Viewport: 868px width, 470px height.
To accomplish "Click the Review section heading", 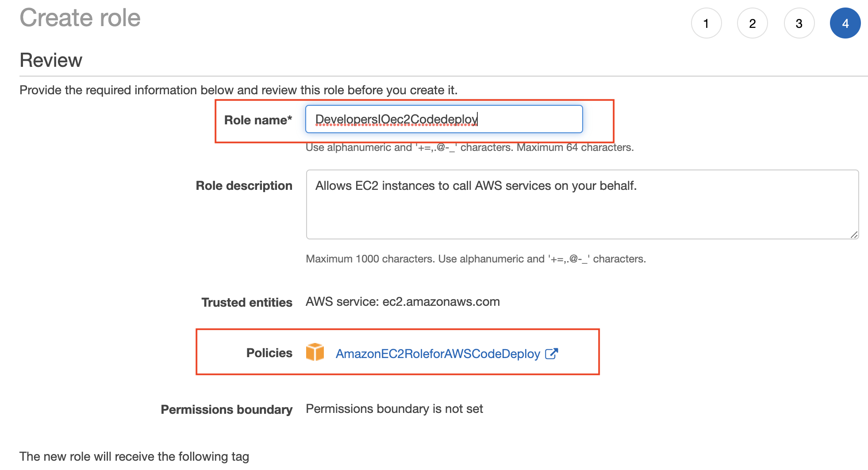I will pos(51,60).
